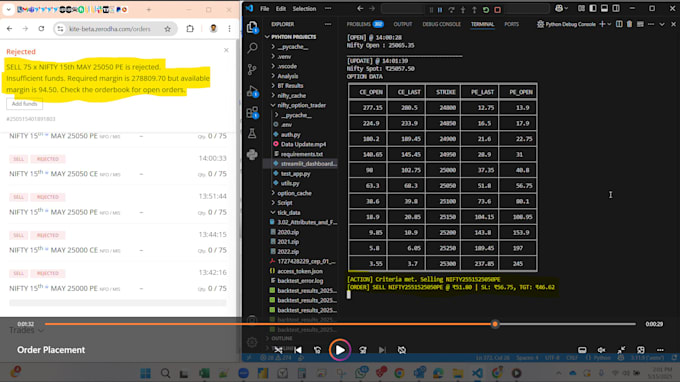The height and width of the screenshot is (382, 680).
Task: Maximize panel with chevron icon
Action: tap(662, 24)
